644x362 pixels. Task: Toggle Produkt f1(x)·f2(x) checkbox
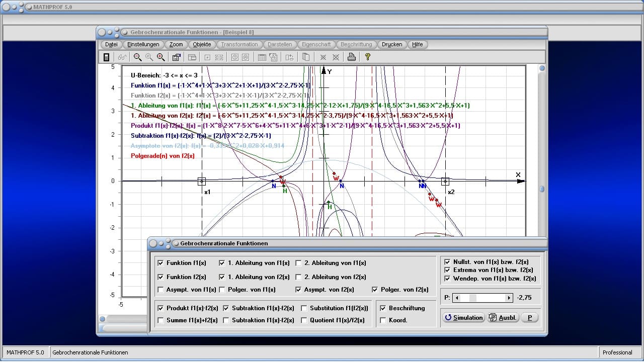click(x=160, y=308)
